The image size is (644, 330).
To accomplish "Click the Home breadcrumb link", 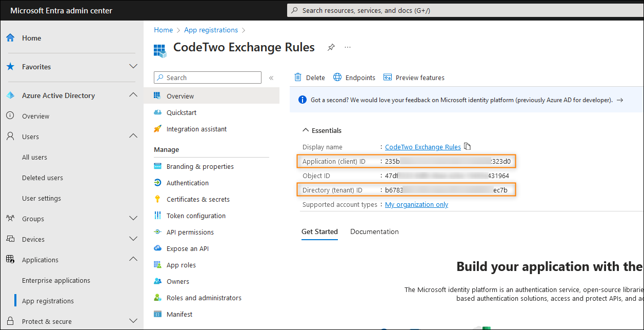I will click(164, 30).
